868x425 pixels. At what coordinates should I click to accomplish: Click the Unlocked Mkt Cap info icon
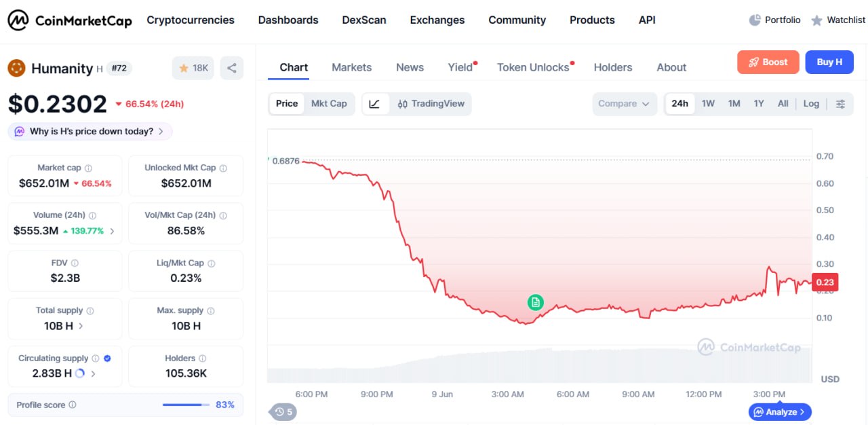pyautogui.click(x=223, y=168)
